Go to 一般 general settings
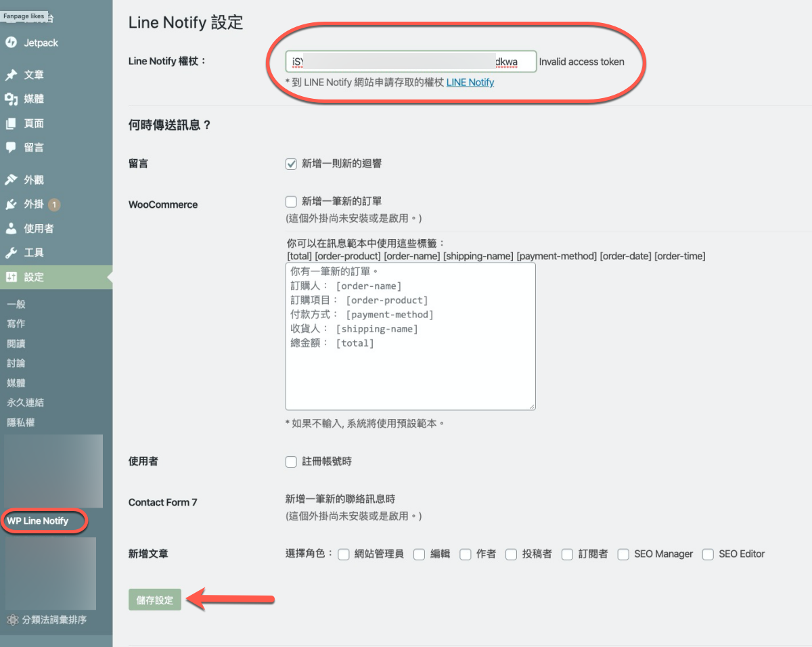812x647 pixels. 16,305
